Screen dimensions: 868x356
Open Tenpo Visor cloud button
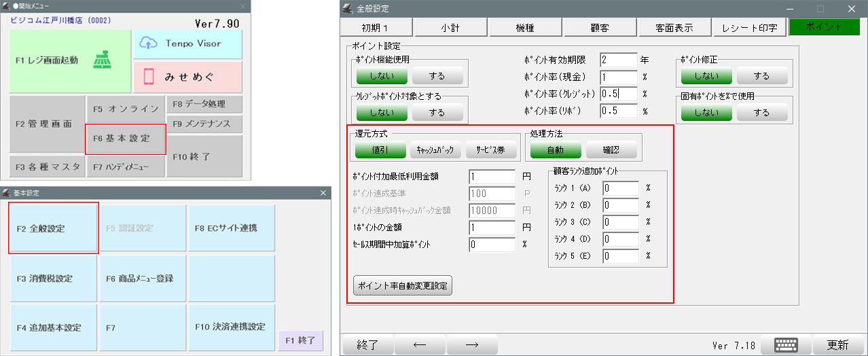(x=187, y=43)
